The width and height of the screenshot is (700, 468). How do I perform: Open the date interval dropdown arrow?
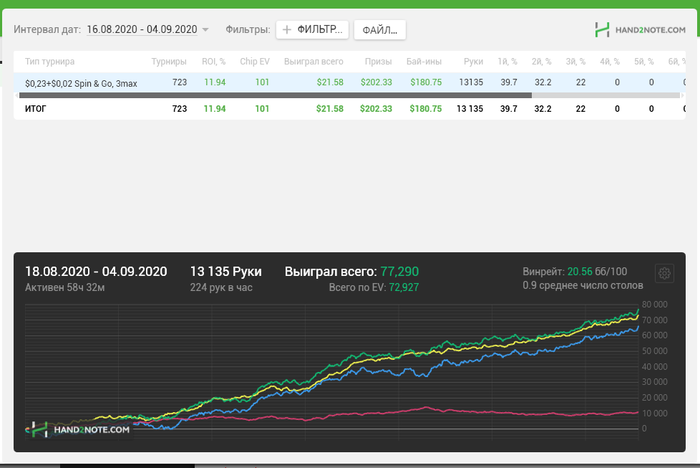coord(205,29)
